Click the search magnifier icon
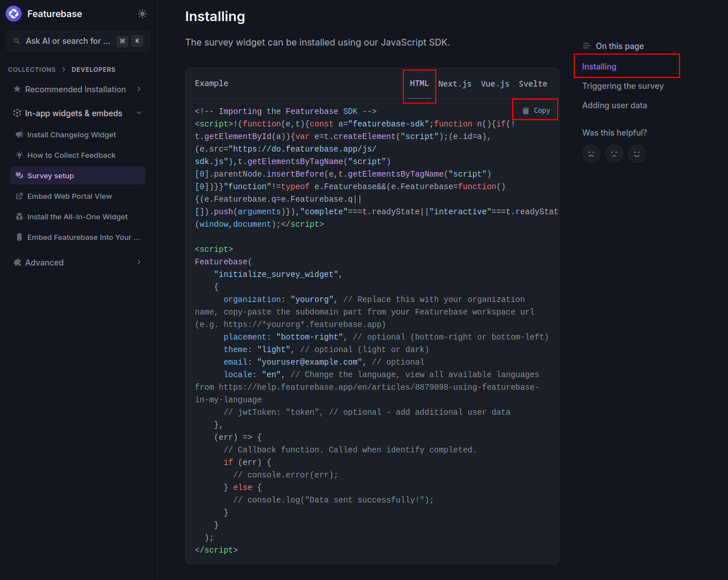Viewport: 728px width, 580px height. [x=17, y=41]
